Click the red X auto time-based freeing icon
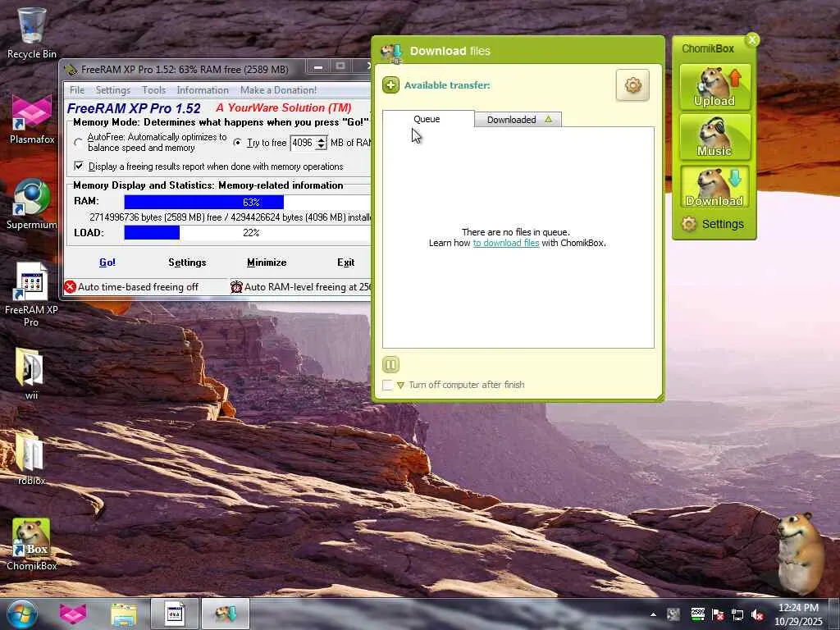840x630 pixels. coord(70,287)
